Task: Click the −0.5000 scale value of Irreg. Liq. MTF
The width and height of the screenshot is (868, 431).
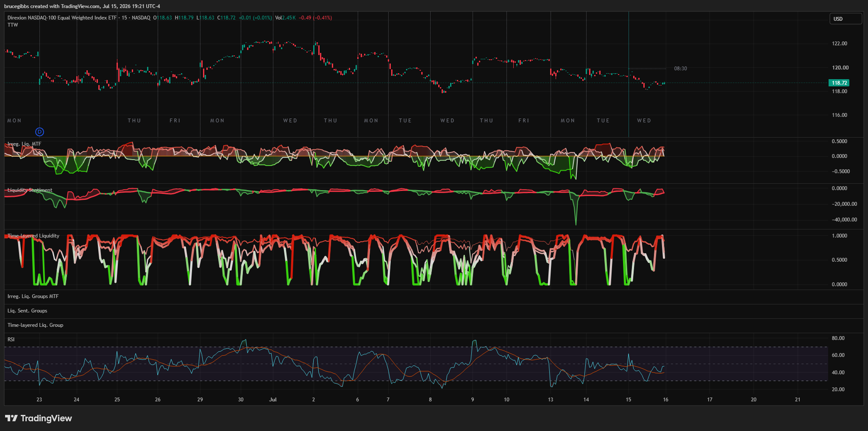Action: pyautogui.click(x=840, y=171)
